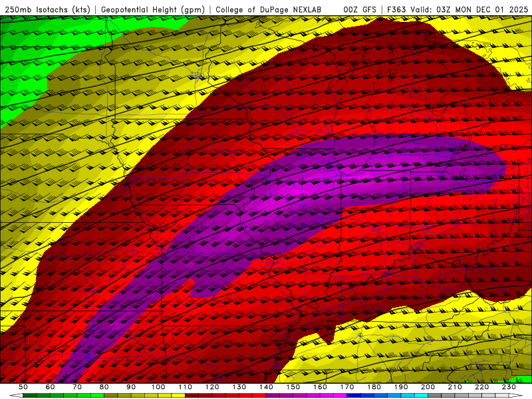Click the colorbar label '190'
Screen dimensions: 532x399
coord(401,387)
